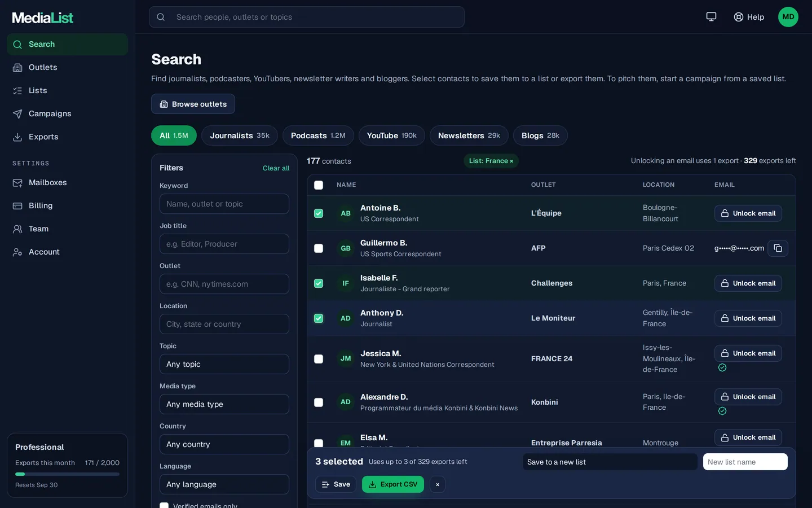
Task: Open the Billing settings page
Action: coord(67,205)
